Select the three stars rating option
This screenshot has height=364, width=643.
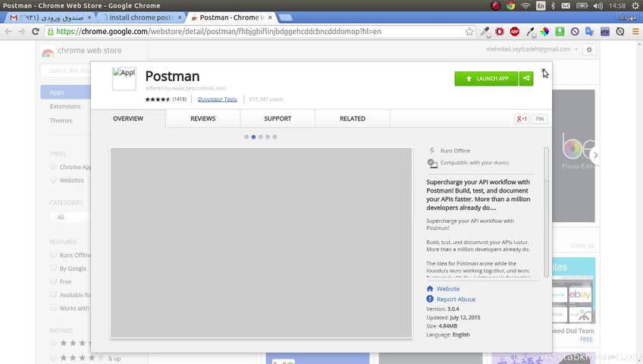click(53, 343)
